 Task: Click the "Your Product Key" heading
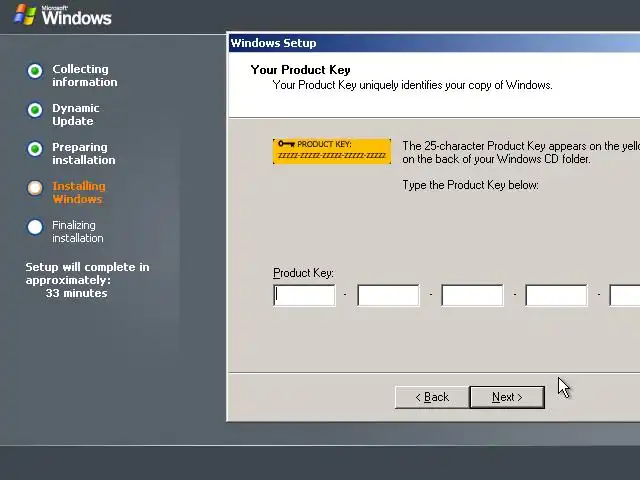(300, 70)
